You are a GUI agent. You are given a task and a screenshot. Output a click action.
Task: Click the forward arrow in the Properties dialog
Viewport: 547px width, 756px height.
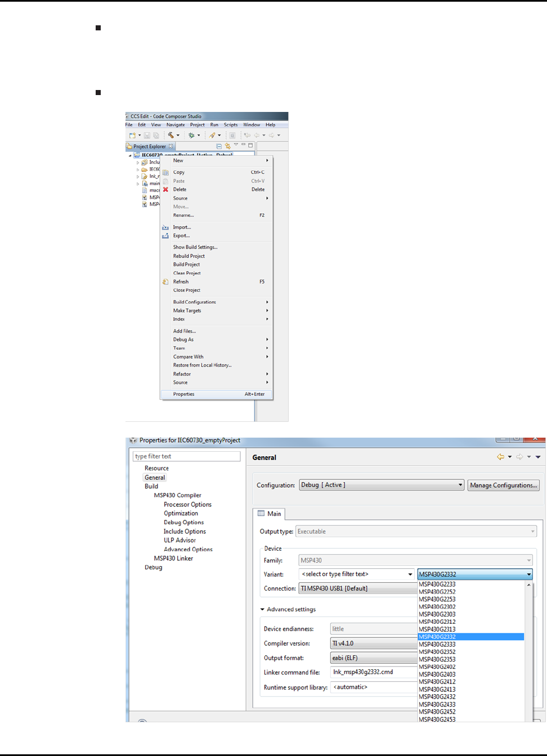coord(519,457)
